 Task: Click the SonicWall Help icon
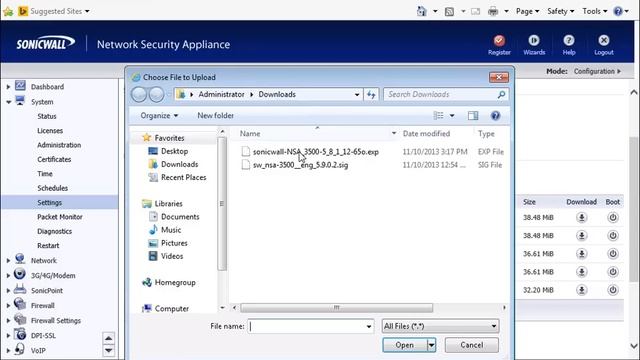[569, 40]
